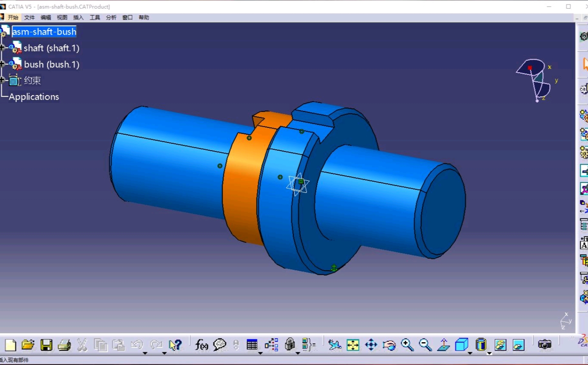Viewport: 588px width, 365px height.
Task: Toggle Swap Visible Space icon
Action: pos(519,345)
